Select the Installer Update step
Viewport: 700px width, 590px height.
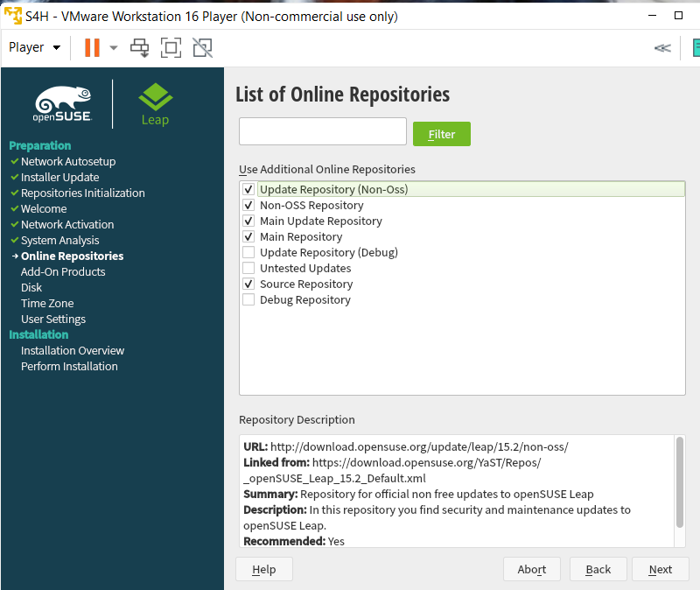tap(59, 178)
